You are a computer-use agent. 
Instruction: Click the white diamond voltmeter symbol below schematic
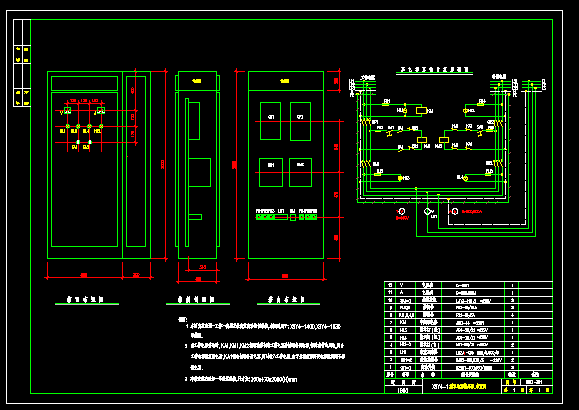(427, 211)
